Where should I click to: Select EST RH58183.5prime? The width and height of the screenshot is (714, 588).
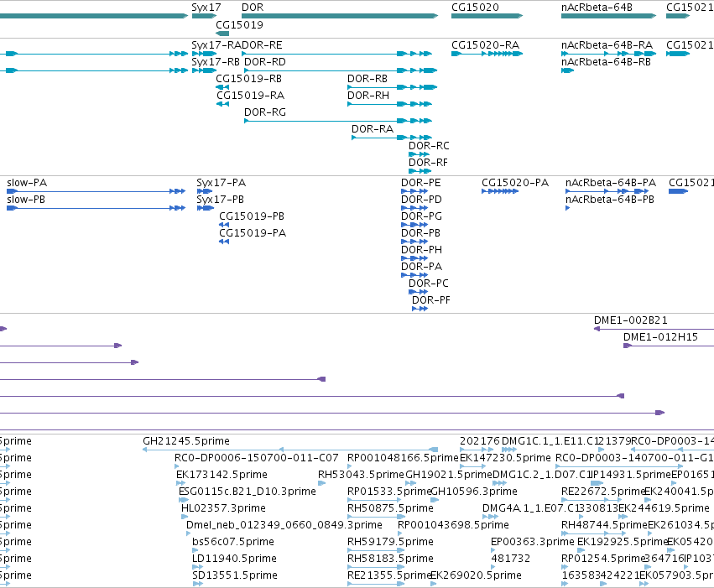tap(390, 559)
